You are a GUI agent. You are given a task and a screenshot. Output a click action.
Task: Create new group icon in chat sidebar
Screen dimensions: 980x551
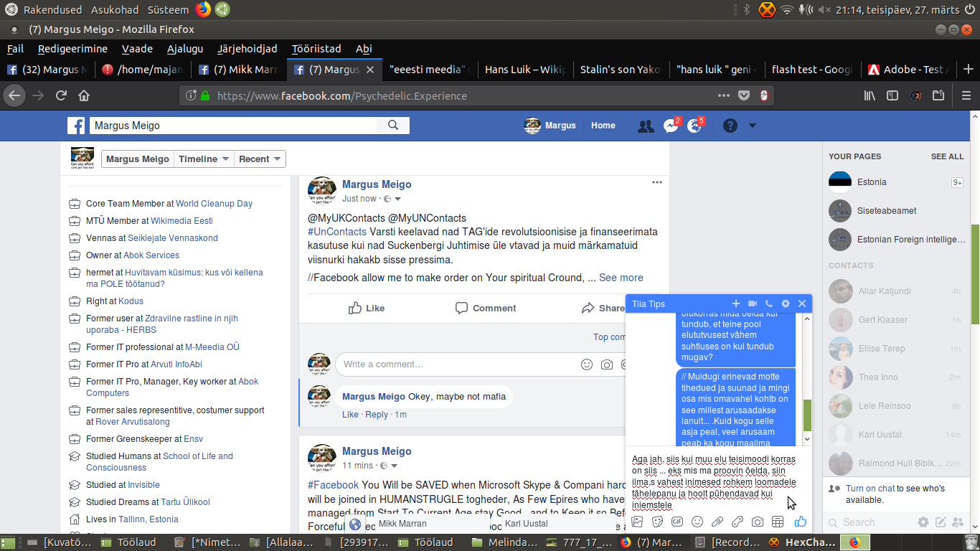(958, 522)
